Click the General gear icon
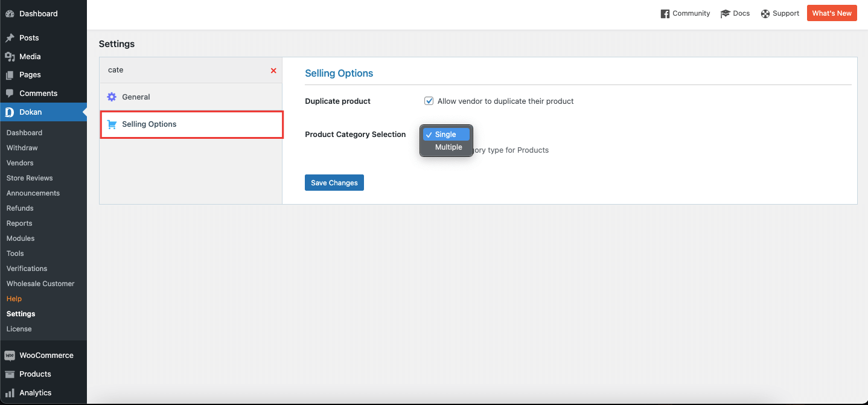This screenshot has height=405, width=868. click(x=112, y=97)
